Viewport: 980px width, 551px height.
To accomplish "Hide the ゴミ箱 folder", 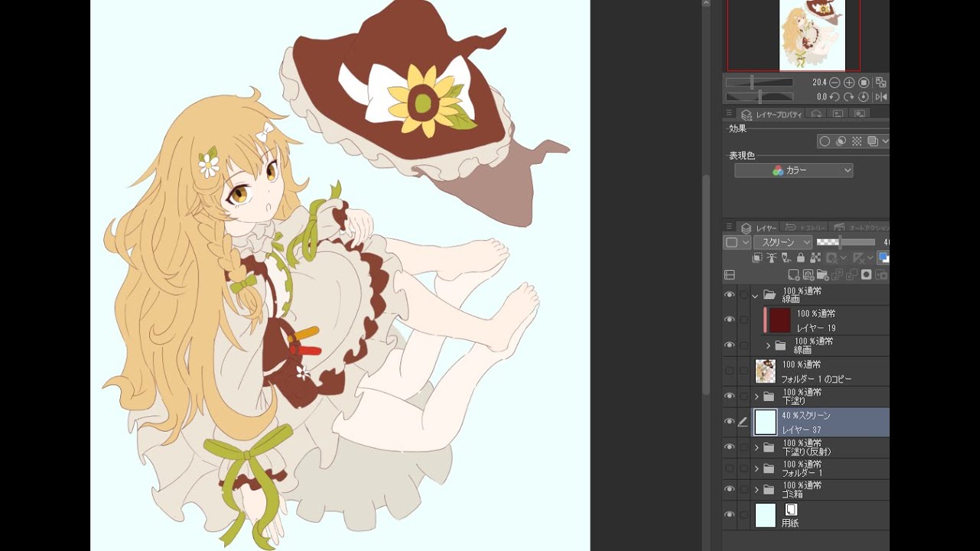I will (x=730, y=489).
